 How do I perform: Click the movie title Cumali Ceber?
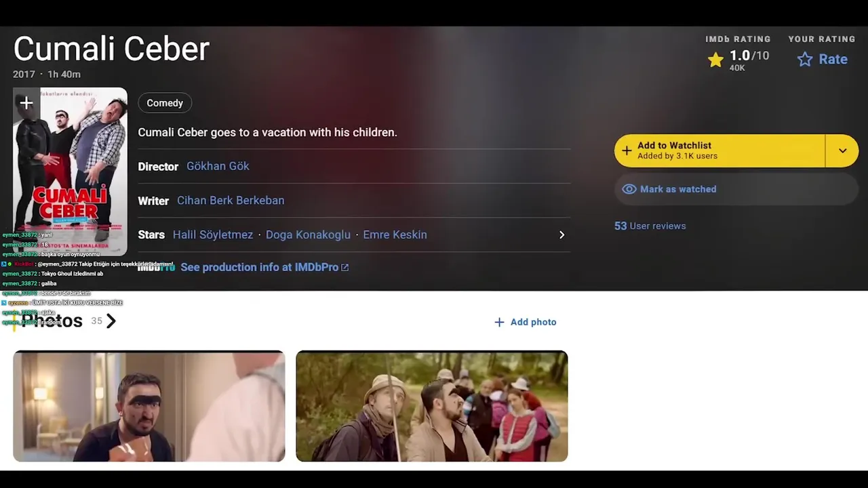pyautogui.click(x=111, y=49)
